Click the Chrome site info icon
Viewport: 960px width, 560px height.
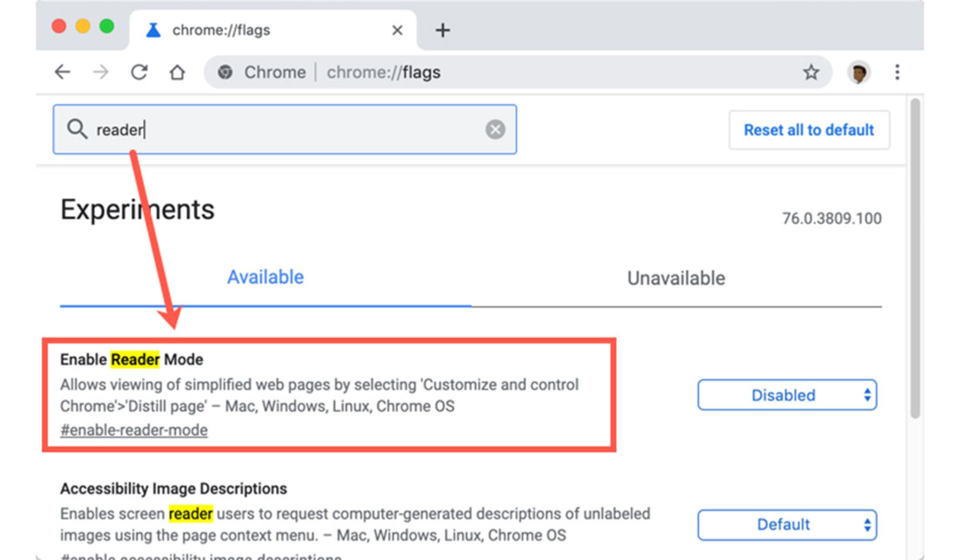[x=225, y=72]
